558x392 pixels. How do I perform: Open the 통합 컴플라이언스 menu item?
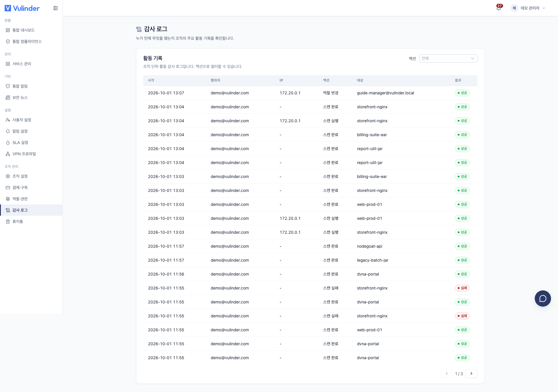pos(31,42)
